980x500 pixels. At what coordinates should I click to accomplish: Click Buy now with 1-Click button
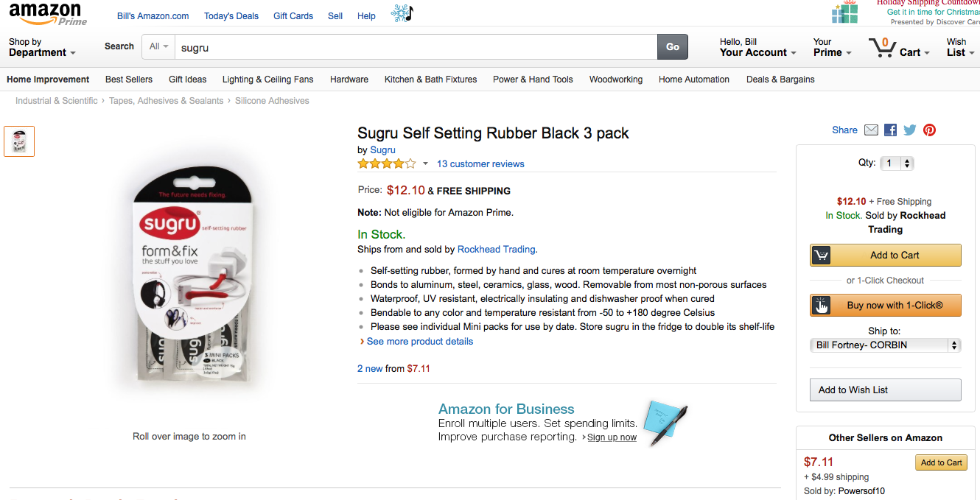[886, 305]
